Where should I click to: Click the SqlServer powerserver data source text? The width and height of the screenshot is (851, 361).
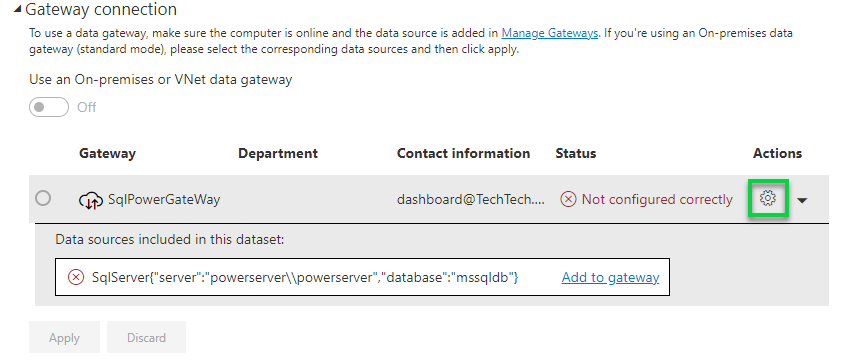[x=305, y=277]
